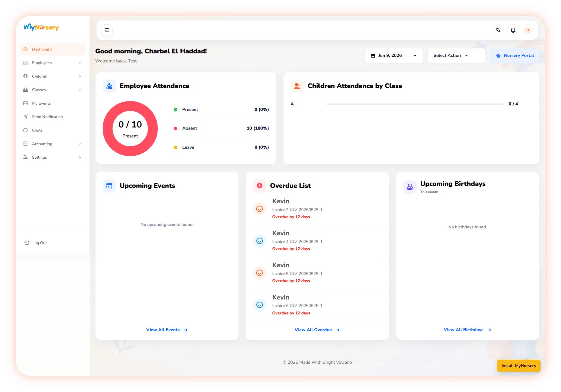Open the Chats menu item

tap(52, 130)
